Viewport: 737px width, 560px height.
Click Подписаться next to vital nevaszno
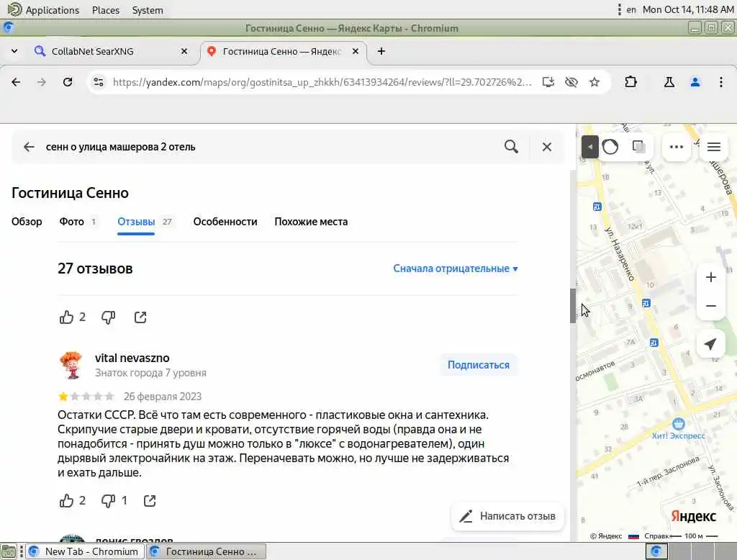pyautogui.click(x=479, y=365)
